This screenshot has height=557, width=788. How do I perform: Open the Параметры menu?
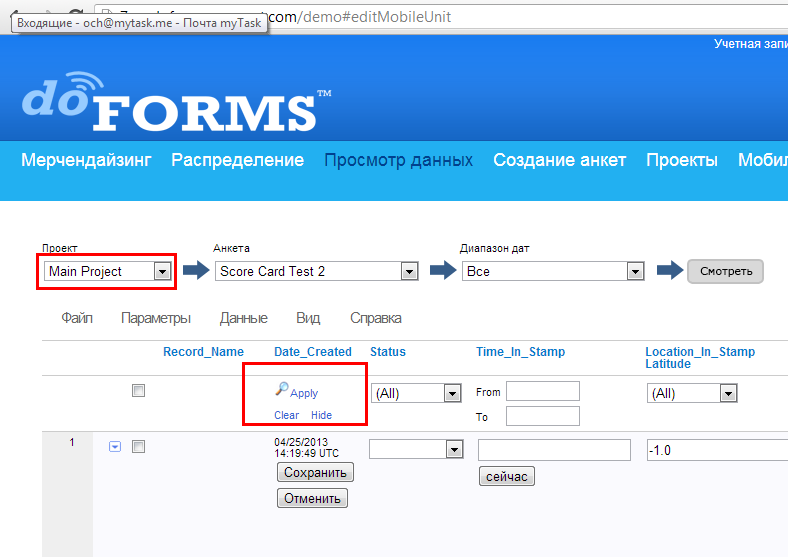click(x=155, y=318)
